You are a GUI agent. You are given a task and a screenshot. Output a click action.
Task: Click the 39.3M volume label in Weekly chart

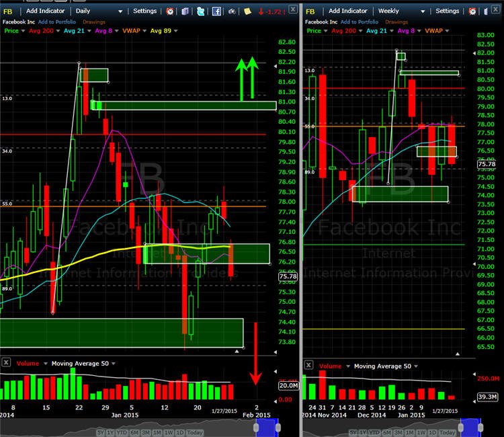coord(487,397)
